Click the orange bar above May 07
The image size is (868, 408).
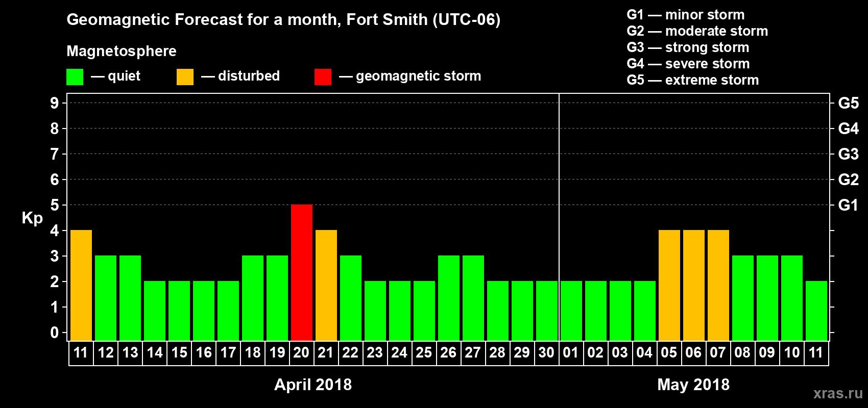tap(718, 285)
